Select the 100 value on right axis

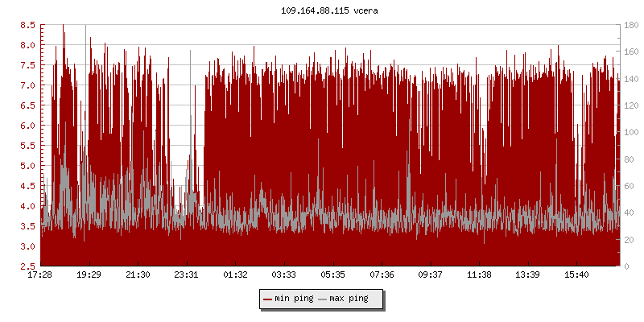coord(630,132)
